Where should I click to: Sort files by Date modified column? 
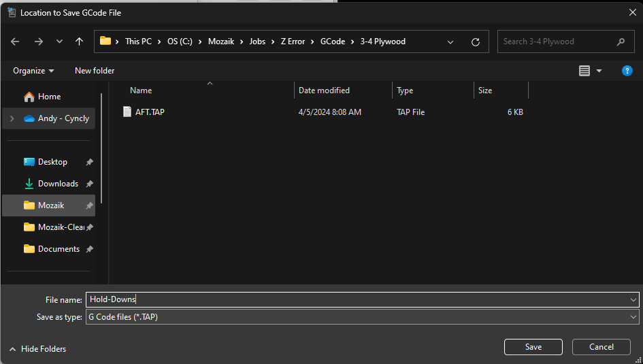(325, 90)
